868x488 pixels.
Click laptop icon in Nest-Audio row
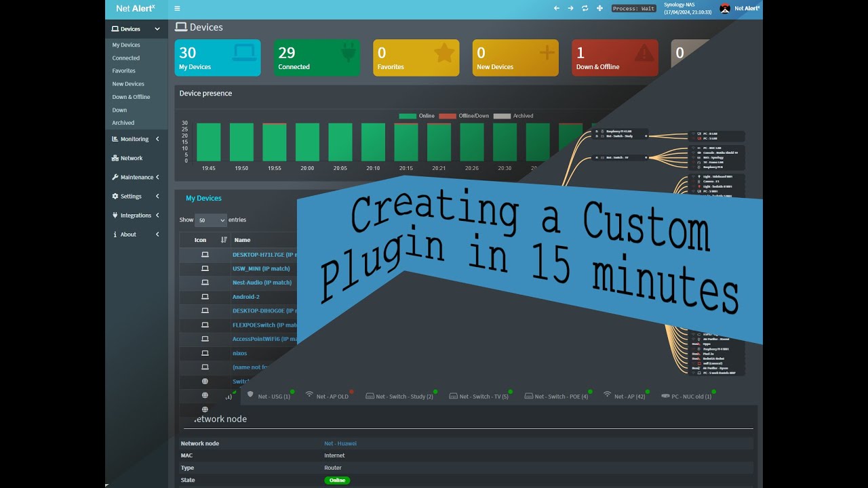(205, 283)
